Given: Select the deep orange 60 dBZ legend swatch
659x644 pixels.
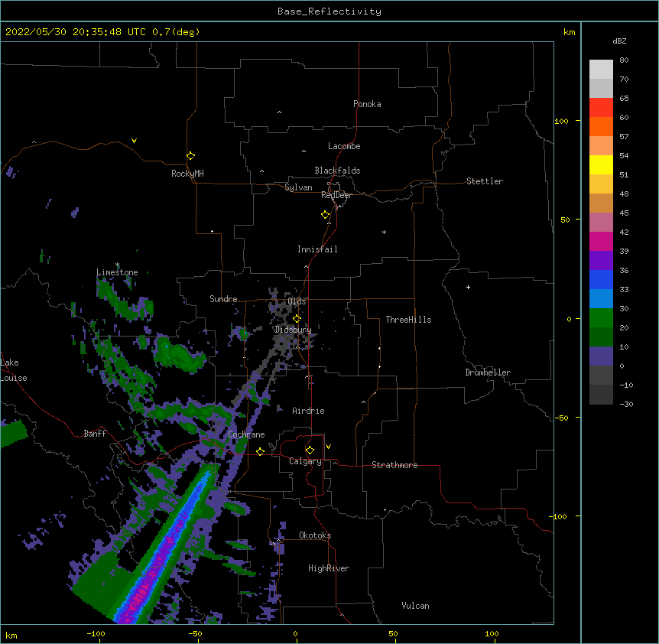Looking at the screenshot, I should coord(601,126).
